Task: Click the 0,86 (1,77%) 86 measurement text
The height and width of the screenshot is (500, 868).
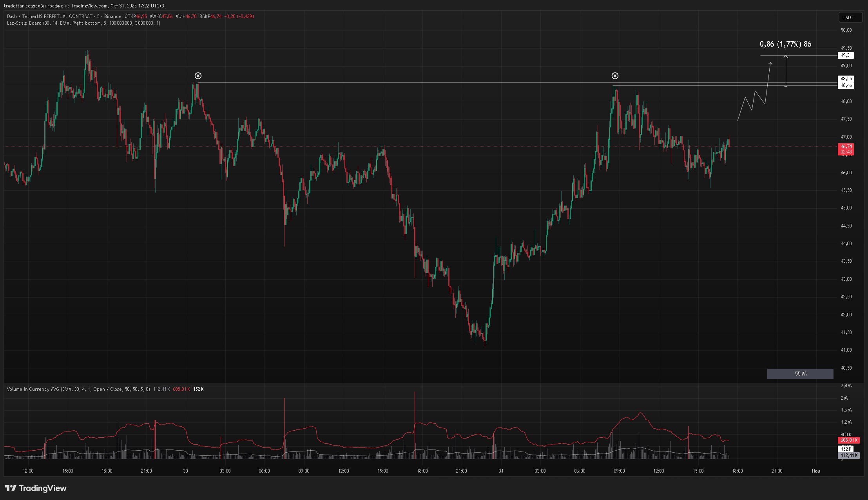Action: pyautogui.click(x=785, y=44)
